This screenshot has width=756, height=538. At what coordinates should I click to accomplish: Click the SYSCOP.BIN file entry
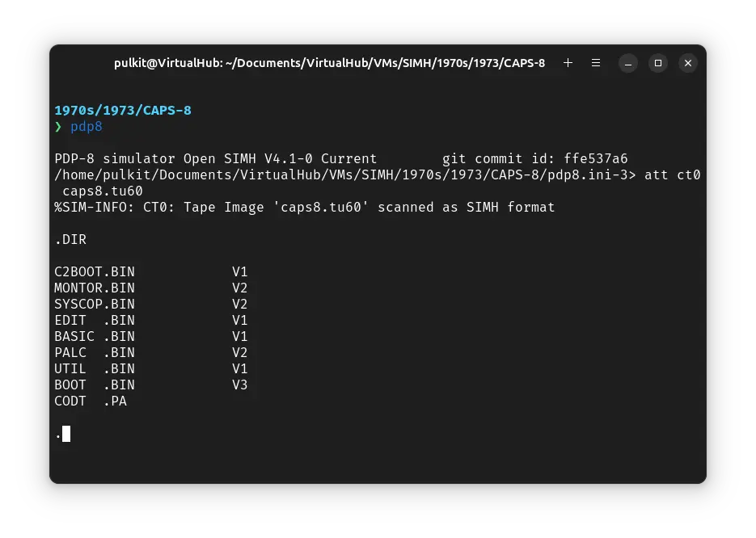tap(95, 304)
